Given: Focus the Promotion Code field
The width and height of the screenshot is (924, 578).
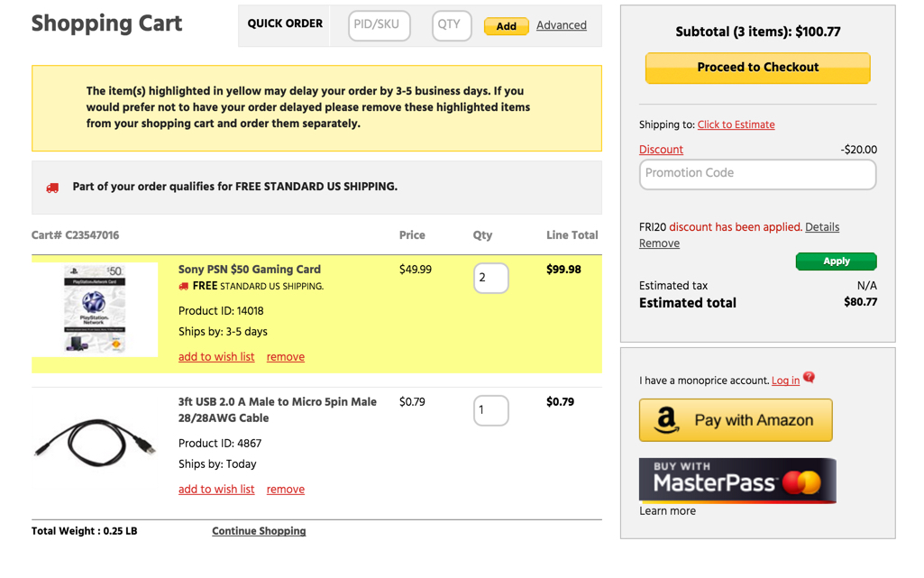Looking at the screenshot, I should pyautogui.click(x=758, y=174).
